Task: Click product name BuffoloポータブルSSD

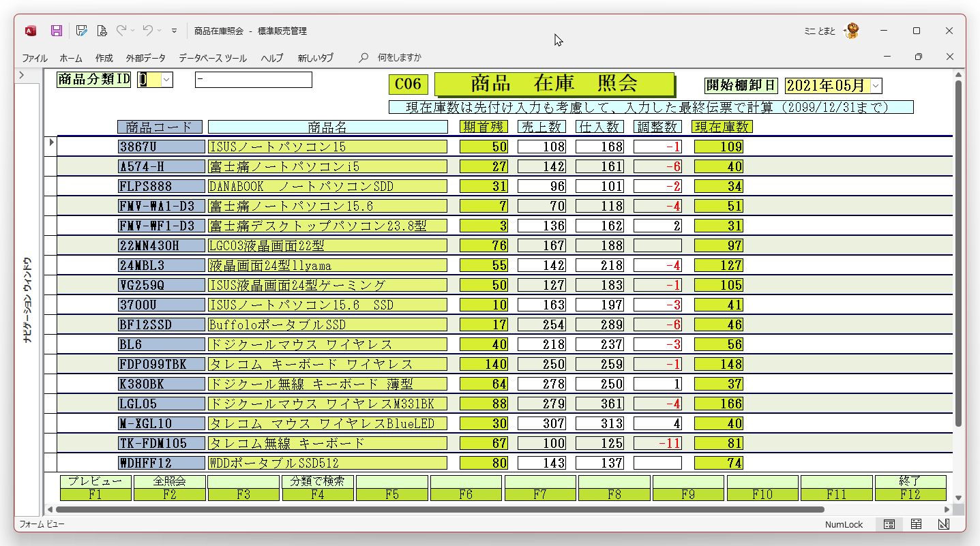Action: [x=327, y=324]
